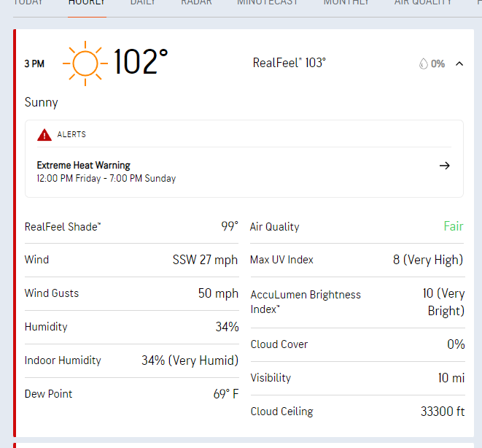
Task: Open the MinuteCast tab
Action: coord(268,2)
